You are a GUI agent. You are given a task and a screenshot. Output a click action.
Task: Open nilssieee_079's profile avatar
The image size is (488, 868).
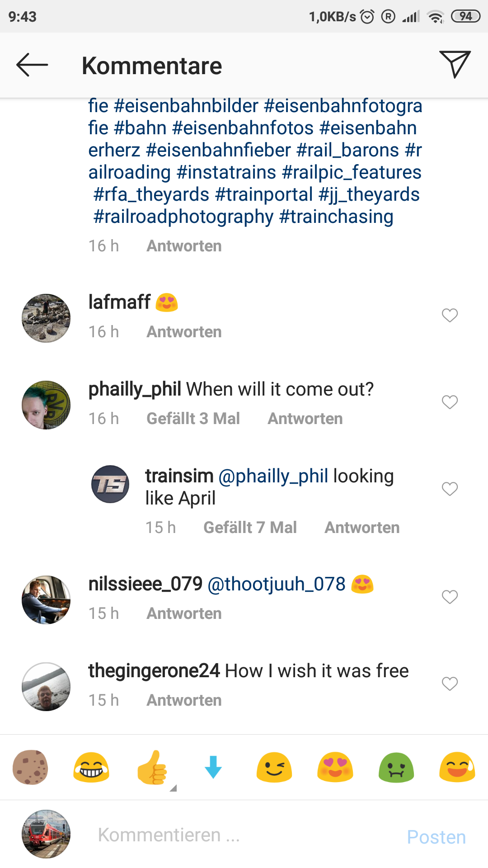click(x=46, y=600)
